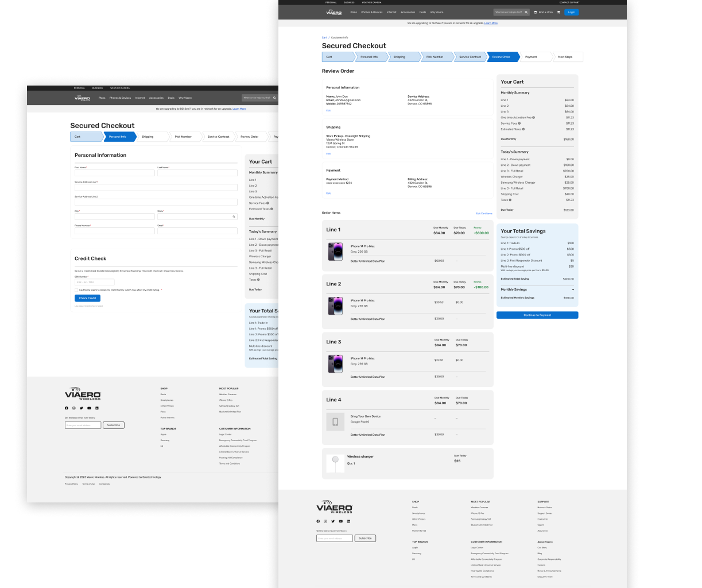Click the LinkedIn icon in the Personal Info page footer
The image size is (702, 588).
(97, 408)
